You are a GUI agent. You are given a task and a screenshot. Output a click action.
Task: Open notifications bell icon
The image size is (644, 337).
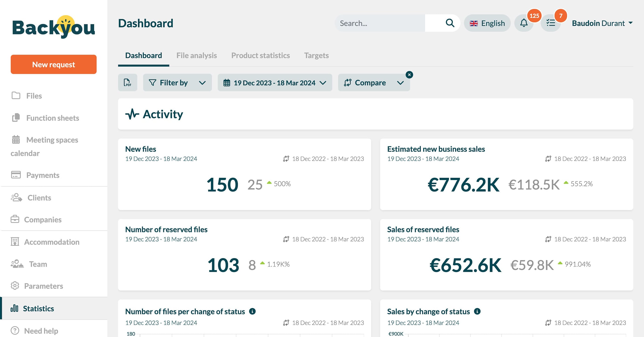coord(524,23)
